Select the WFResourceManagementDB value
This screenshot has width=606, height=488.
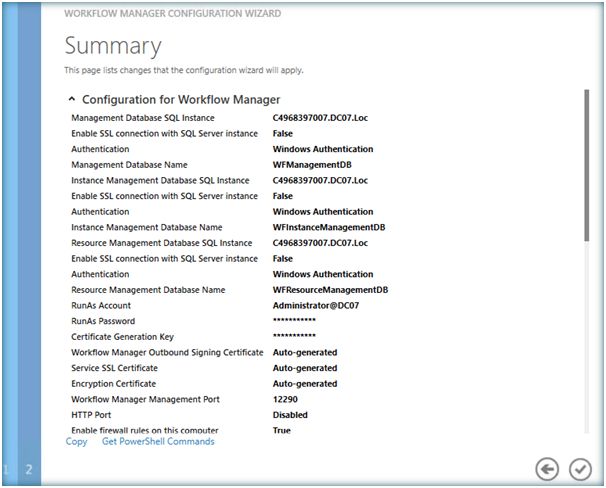330,290
